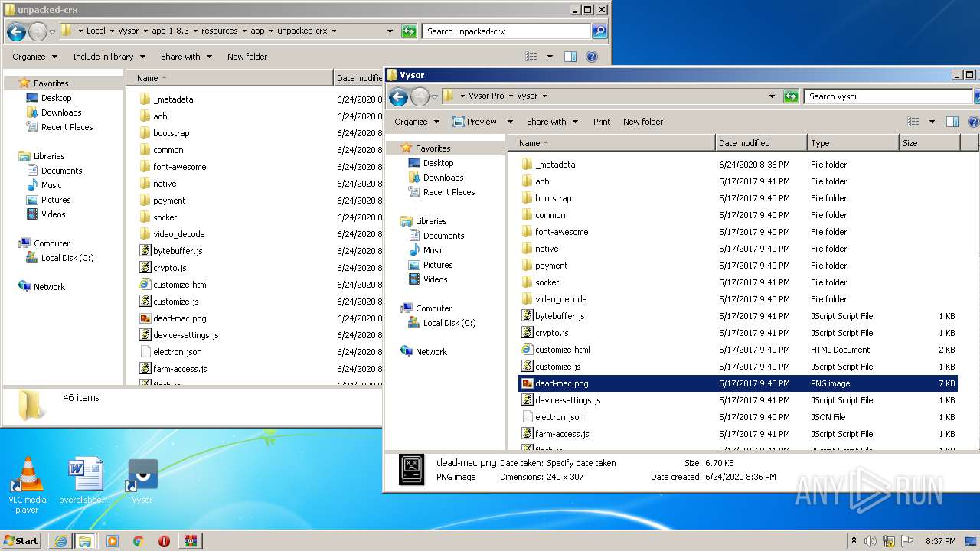
Task: Change view icon in unpacked-crx toolbar
Action: point(531,57)
